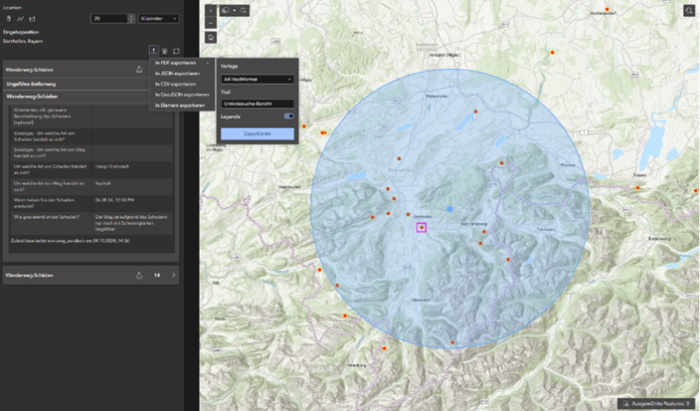Open the map search magnifier
700x411 pixels.
click(x=689, y=11)
